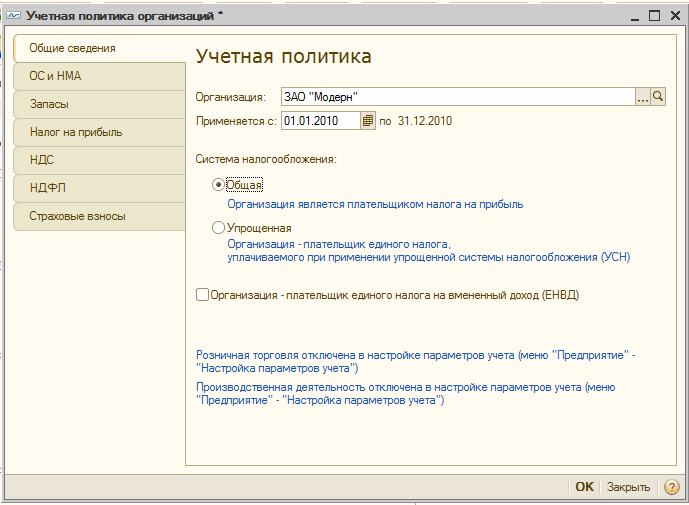Click the help question mark icon

click(671, 487)
